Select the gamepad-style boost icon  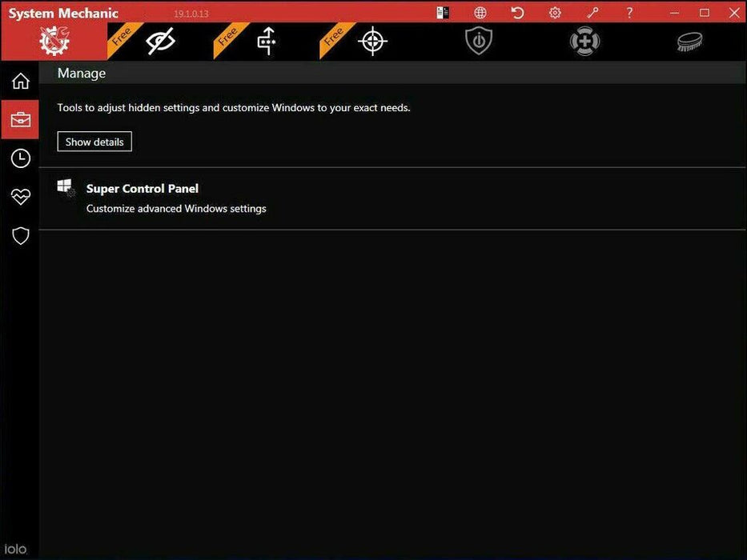584,41
